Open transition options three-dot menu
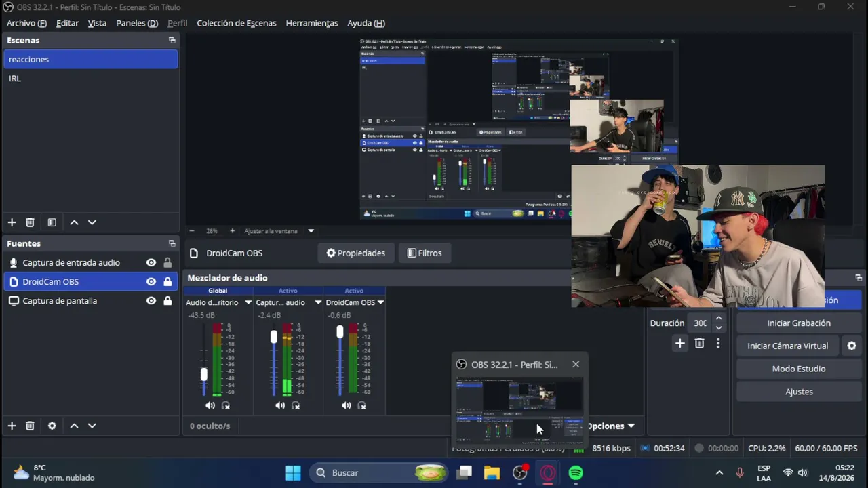Viewport: 868px width, 488px height. (x=718, y=344)
